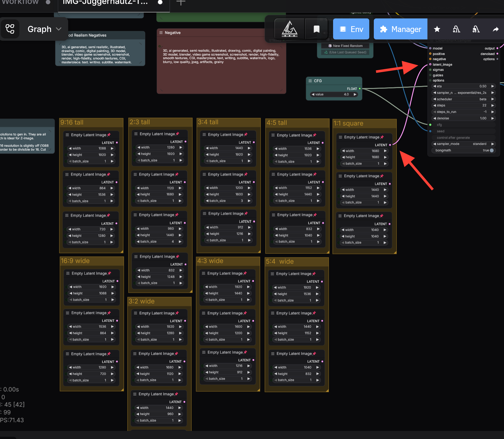Add a new workflow tab with plus

[x=181, y=3]
